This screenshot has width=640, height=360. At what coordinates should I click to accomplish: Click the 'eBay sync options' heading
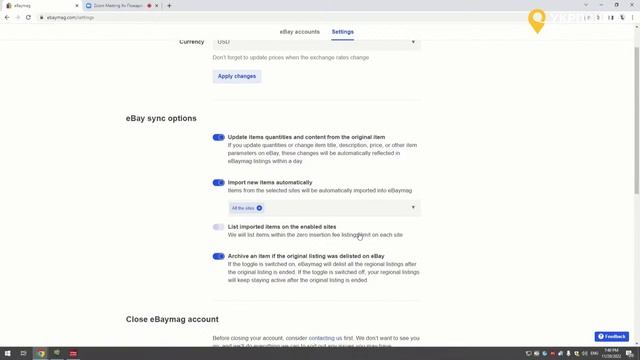coord(161,118)
